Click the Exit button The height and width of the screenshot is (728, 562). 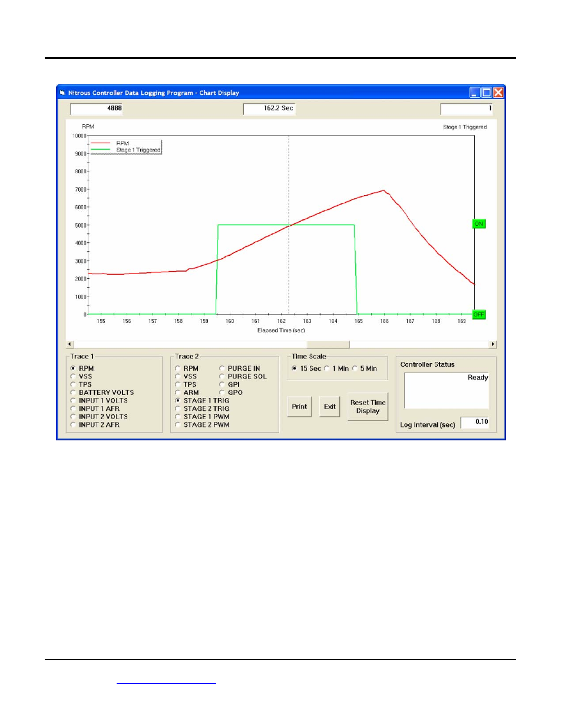pyautogui.click(x=330, y=407)
